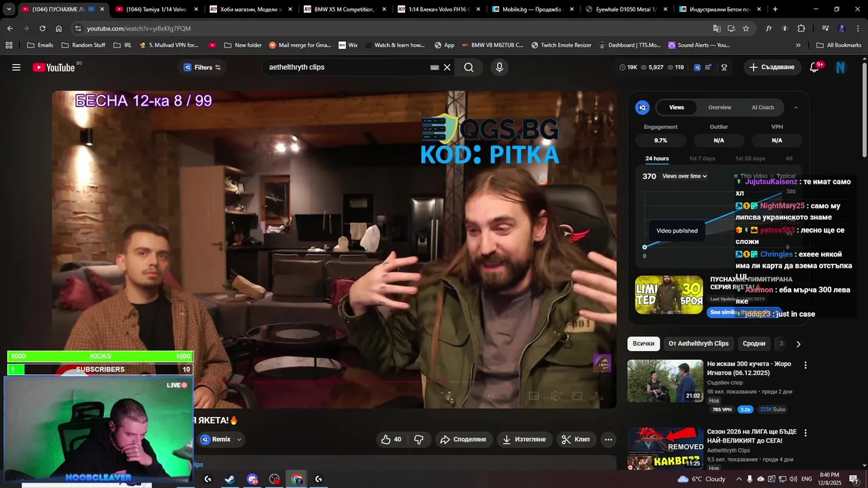Screen dimensions: 868x488
Task: Select the Views tab in vidIQ panel
Action: click(x=676, y=107)
